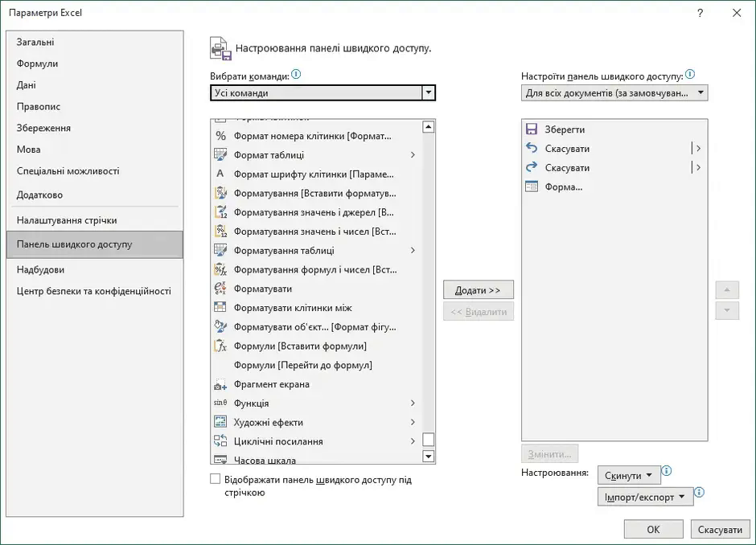Click the camera icon for Фрагмент екрана
Viewport: 756px width, 545px height.
point(220,385)
